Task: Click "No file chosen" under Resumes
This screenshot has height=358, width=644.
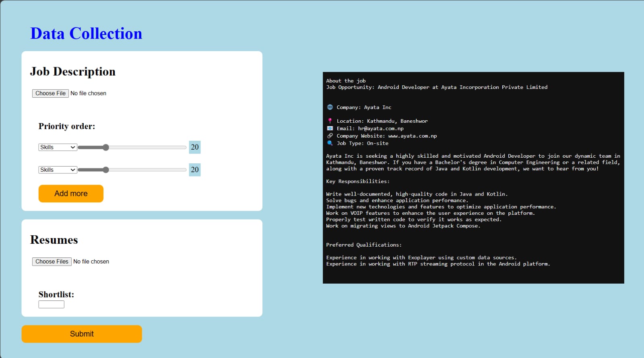Action: [91, 261]
